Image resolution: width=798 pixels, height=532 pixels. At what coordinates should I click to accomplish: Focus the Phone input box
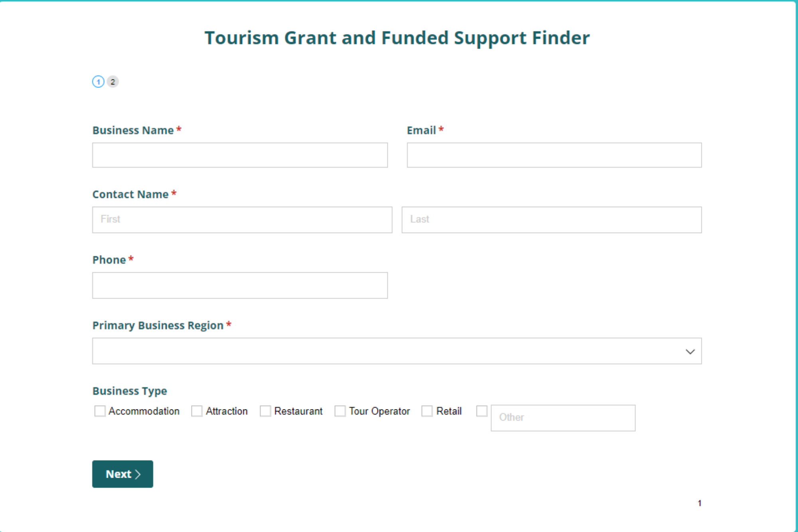240,285
